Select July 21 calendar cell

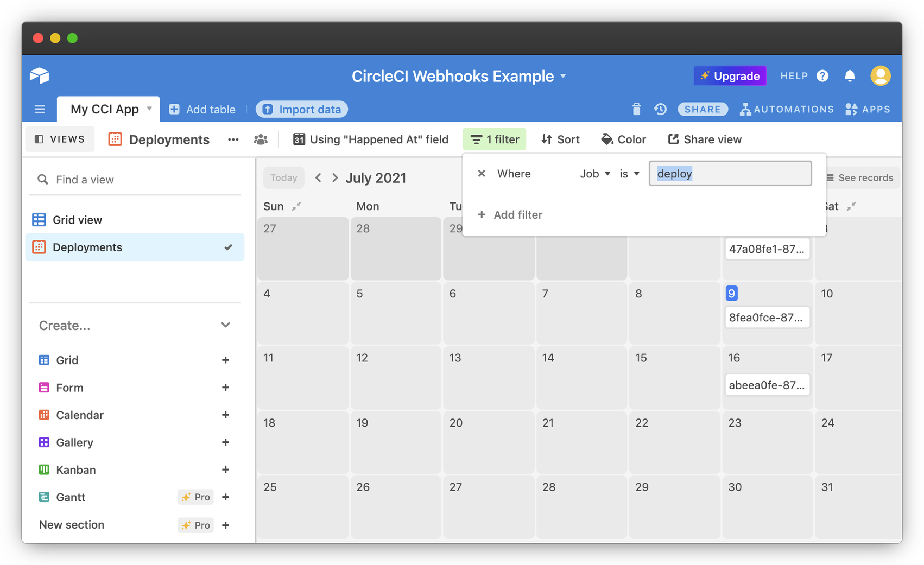(581, 442)
